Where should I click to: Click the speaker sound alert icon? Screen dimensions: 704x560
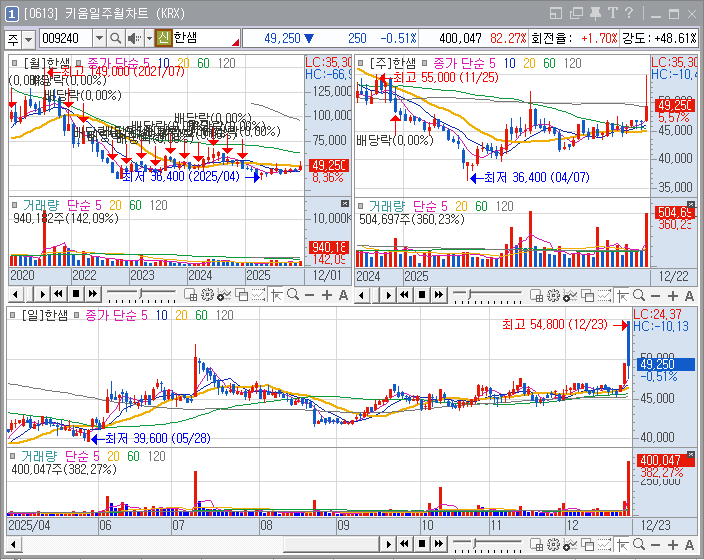[134, 39]
